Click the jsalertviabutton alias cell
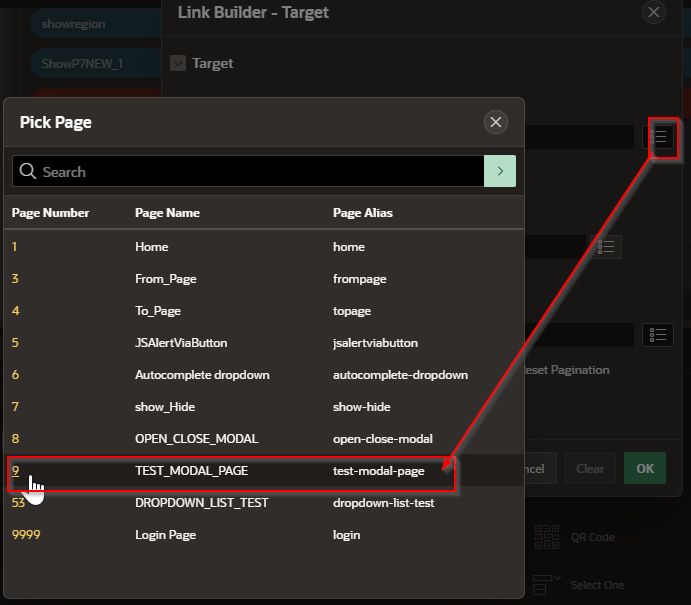The image size is (691, 605). click(x=375, y=343)
